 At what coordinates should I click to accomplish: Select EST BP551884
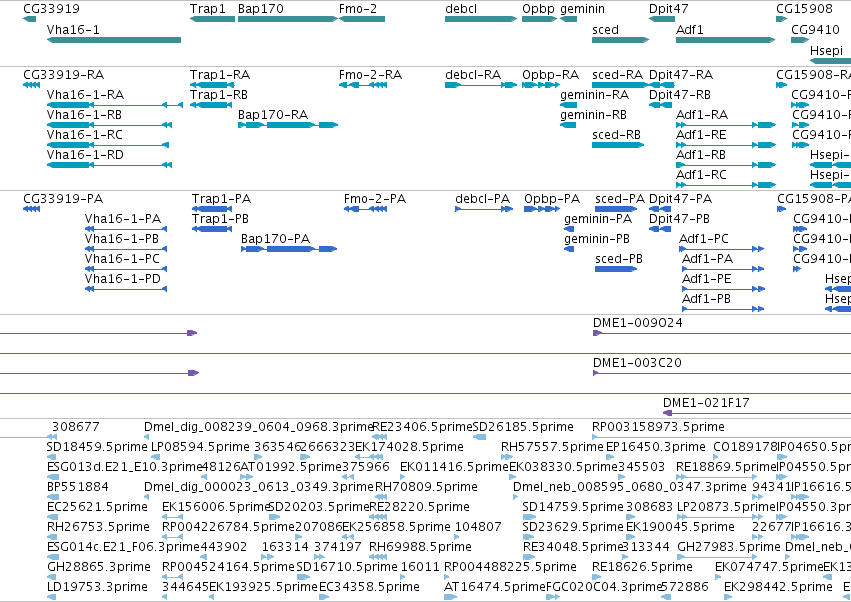(x=78, y=486)
